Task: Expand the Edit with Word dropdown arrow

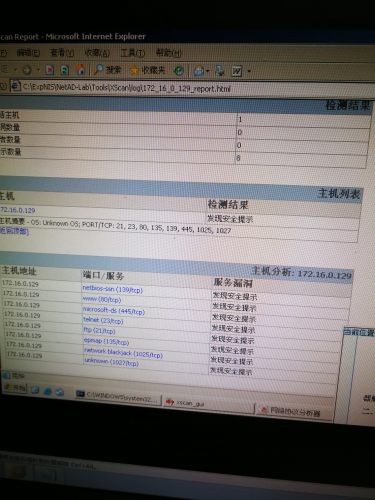Action: (249, 71)
